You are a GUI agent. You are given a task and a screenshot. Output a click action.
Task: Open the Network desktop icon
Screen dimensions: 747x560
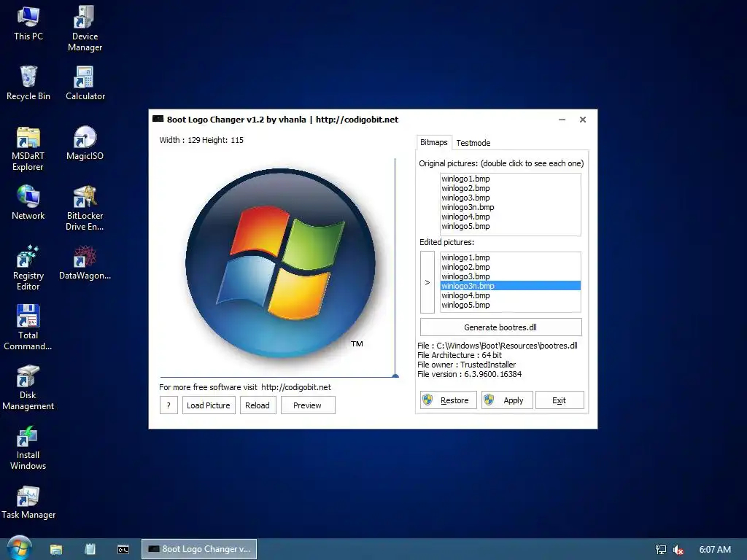(28, 203)
